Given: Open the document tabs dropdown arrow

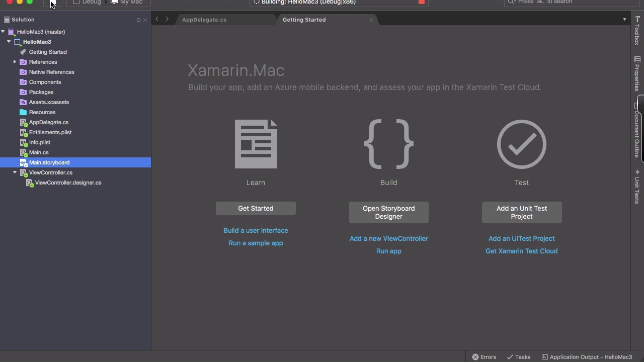Looking at the screenshot, I should [x=624, y=20].
